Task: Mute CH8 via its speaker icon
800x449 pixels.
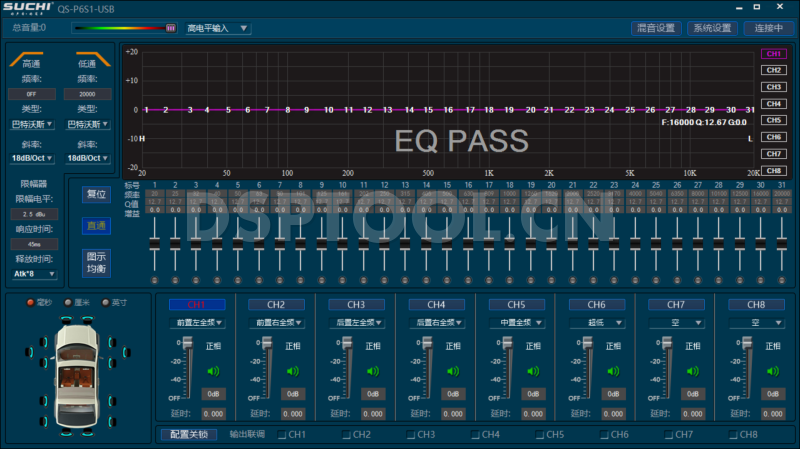Action: (772, 371)
